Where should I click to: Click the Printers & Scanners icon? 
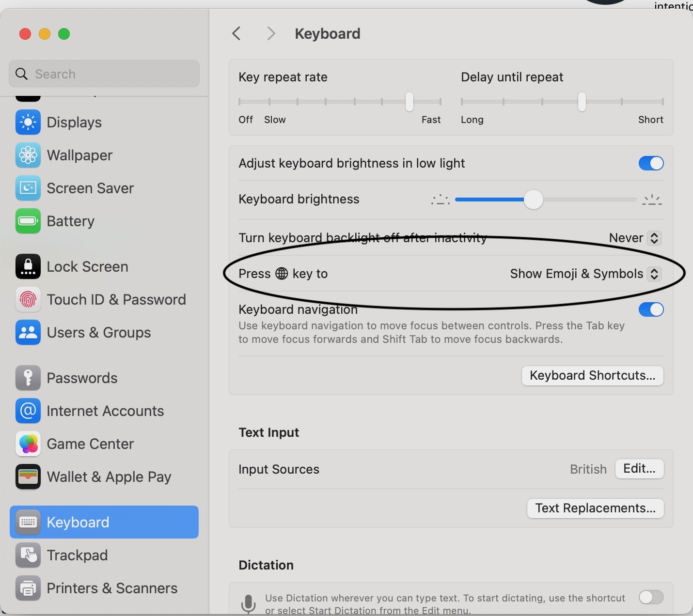click(28, 588)
